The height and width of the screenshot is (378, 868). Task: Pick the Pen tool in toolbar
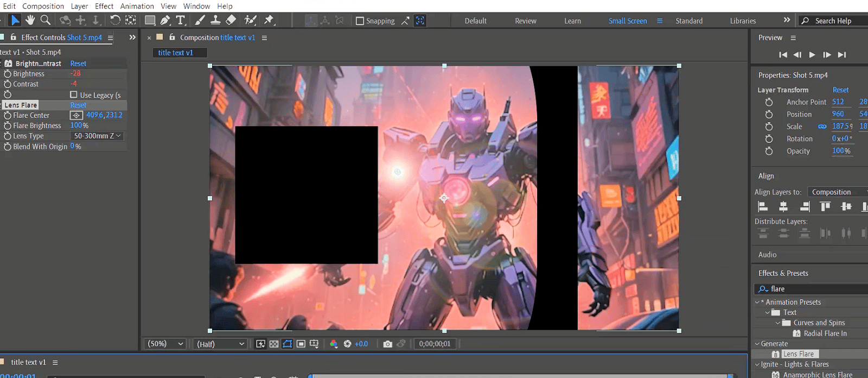pyautogui.click(x=165, y=20)
